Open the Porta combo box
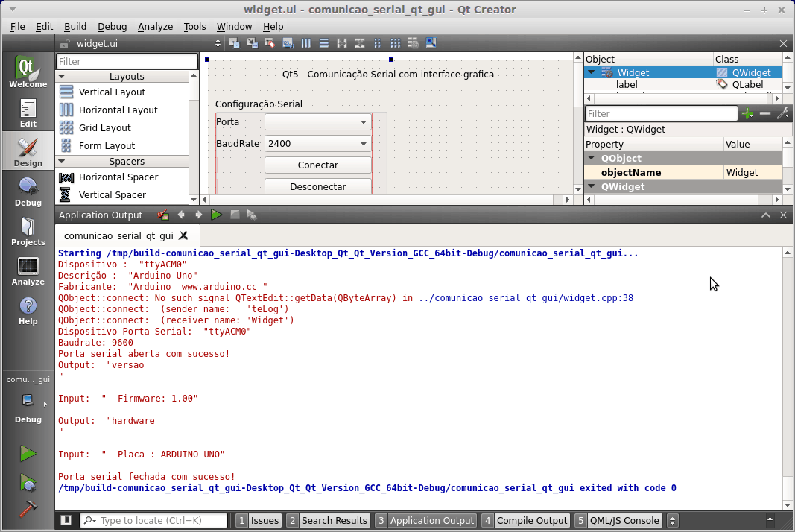This screenshot has width=795, height=532. click(x=318, y=122)
